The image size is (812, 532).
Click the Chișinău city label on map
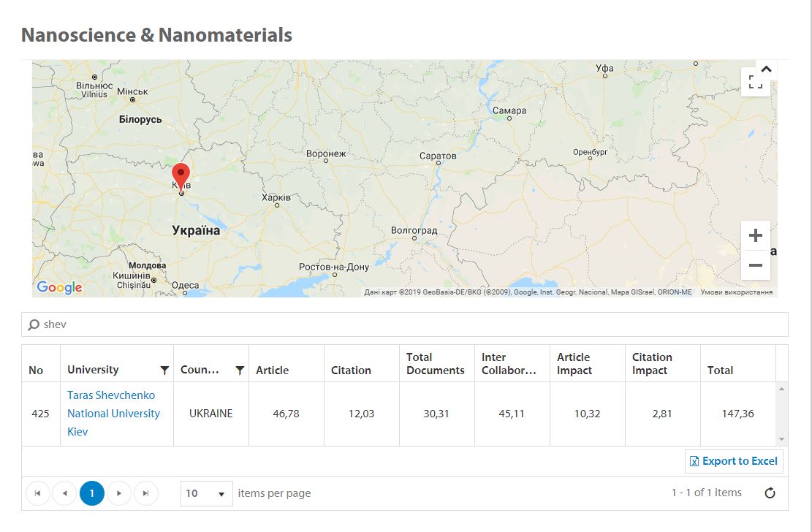134,285
